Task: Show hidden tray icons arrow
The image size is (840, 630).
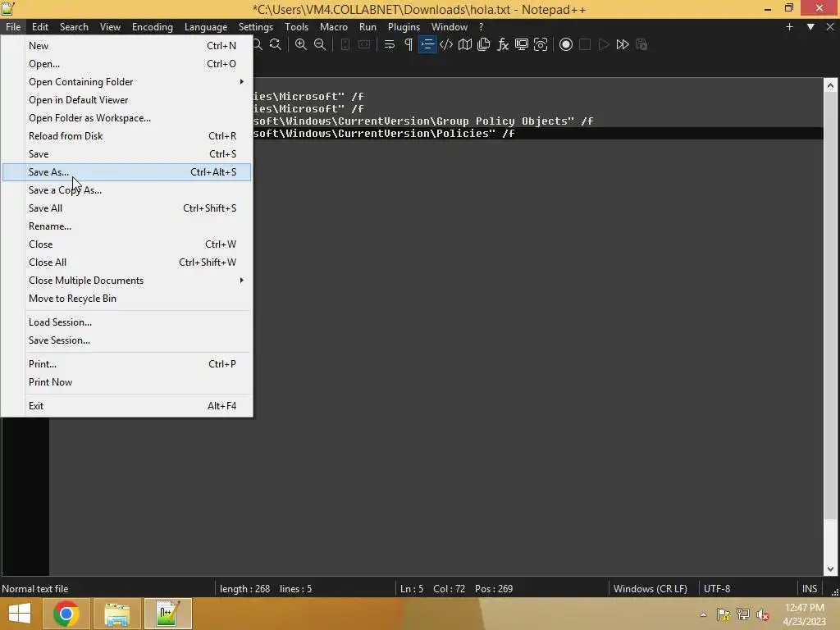Action: point(703,614)
